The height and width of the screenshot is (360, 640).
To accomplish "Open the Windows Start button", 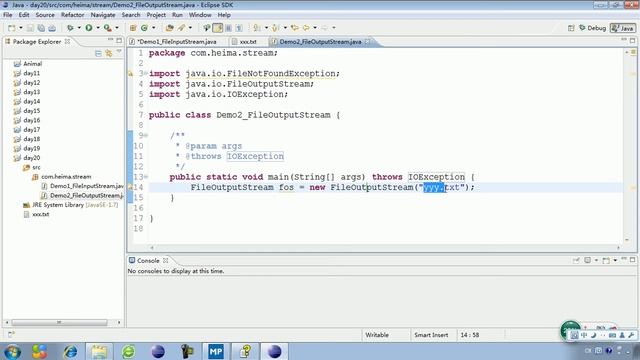I will pyautogui.click(x=12, y=351).
